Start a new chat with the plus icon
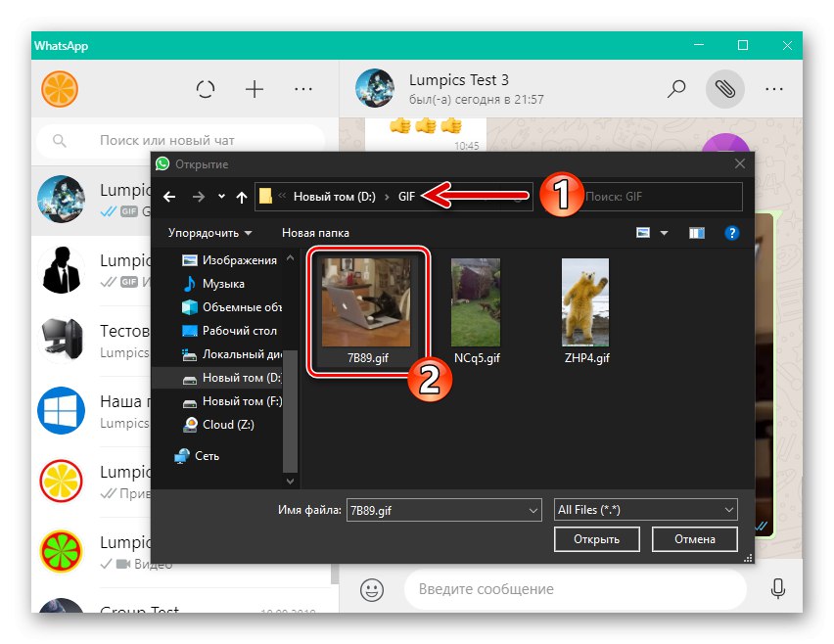Screen dimensions: 834x644 254,88
